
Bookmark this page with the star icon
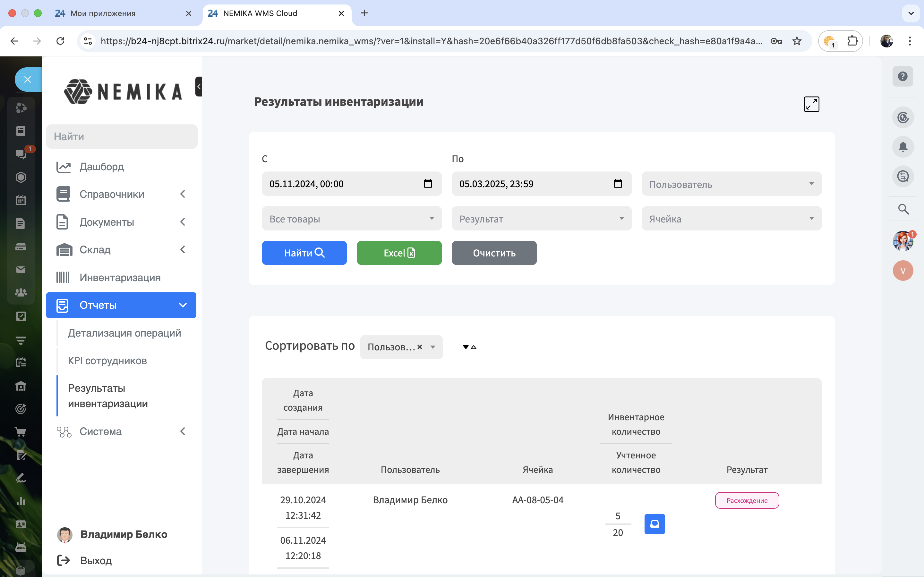pos(797,41)
